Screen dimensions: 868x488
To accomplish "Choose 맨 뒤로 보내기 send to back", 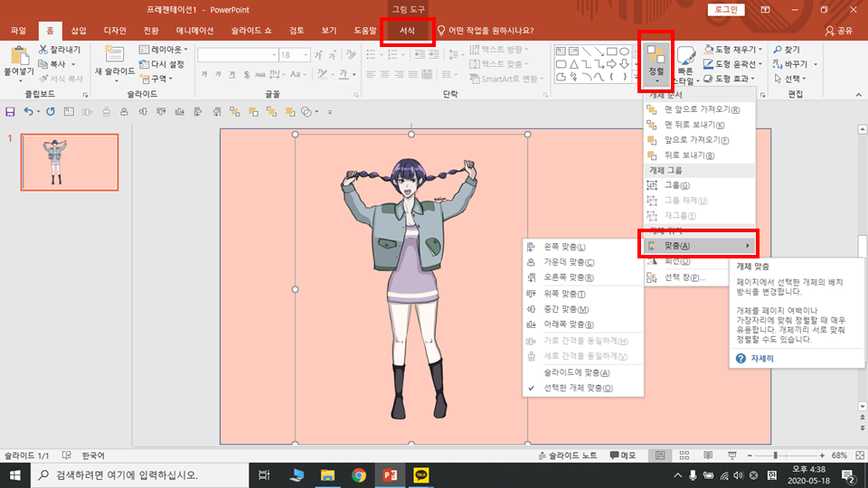I will 699,125.
